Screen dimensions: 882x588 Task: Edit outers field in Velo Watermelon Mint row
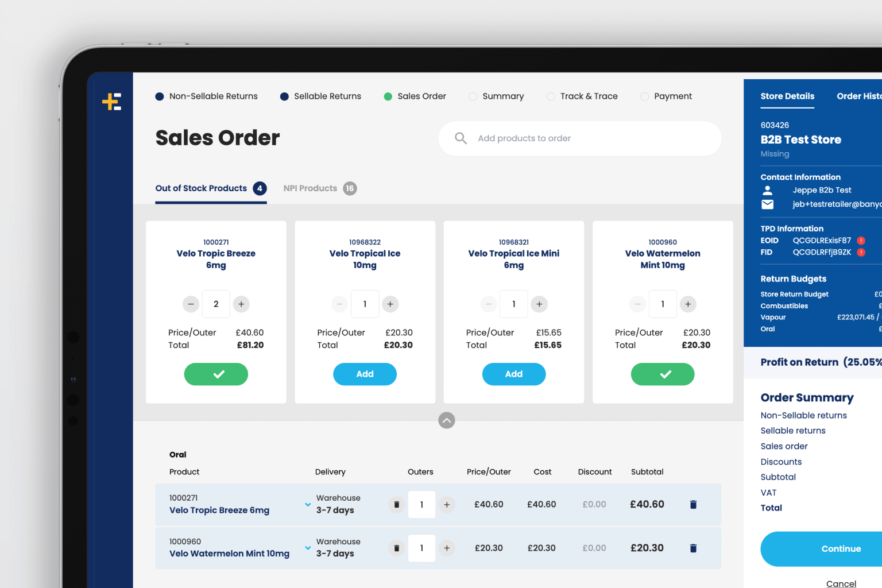coord(421,548)
